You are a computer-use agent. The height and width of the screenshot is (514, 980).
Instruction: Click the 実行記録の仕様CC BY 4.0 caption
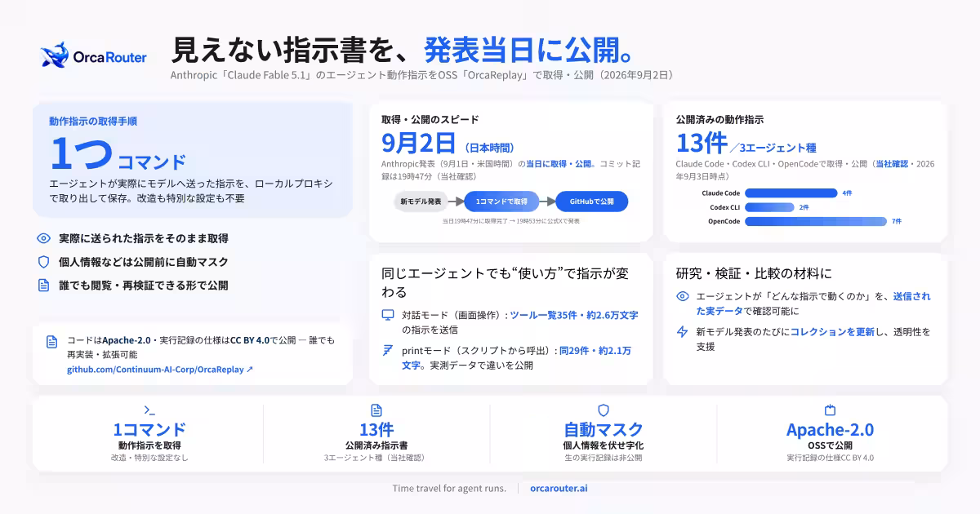coord(830,458)
